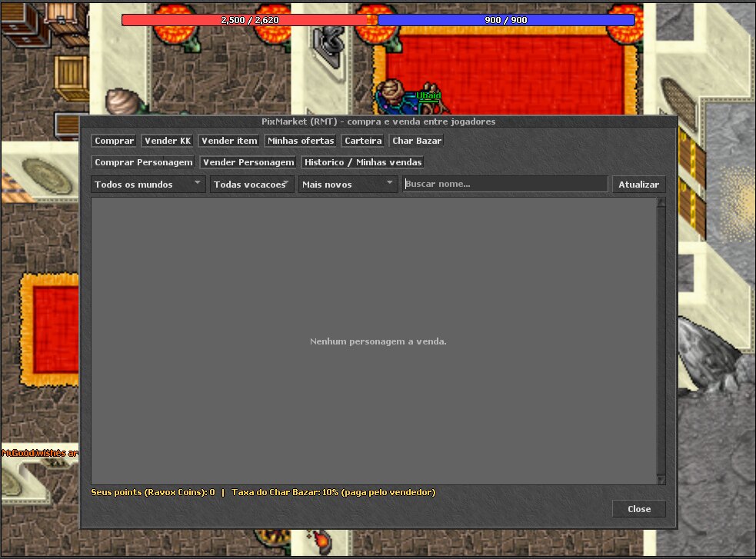Open the Todas vocacoes dropdown
756x559 pixels.
(251, 185)
